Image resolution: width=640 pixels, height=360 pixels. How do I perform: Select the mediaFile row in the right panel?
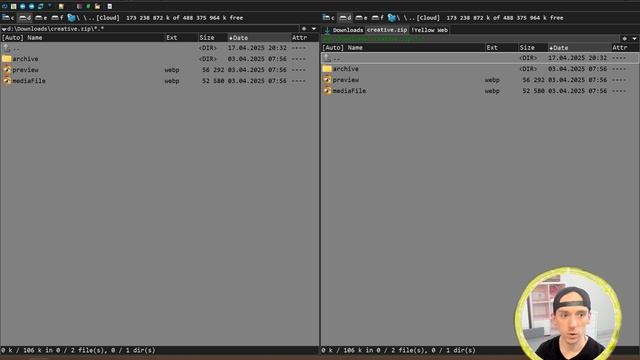pos(480,91)
